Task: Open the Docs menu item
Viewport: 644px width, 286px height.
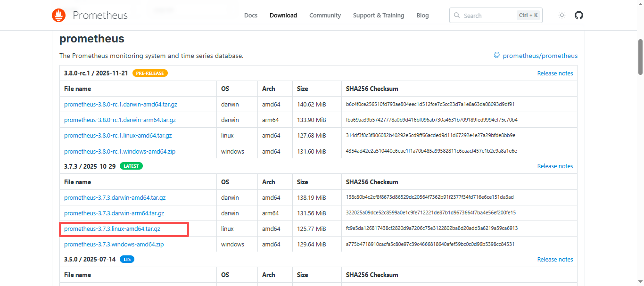Action: 251,15
